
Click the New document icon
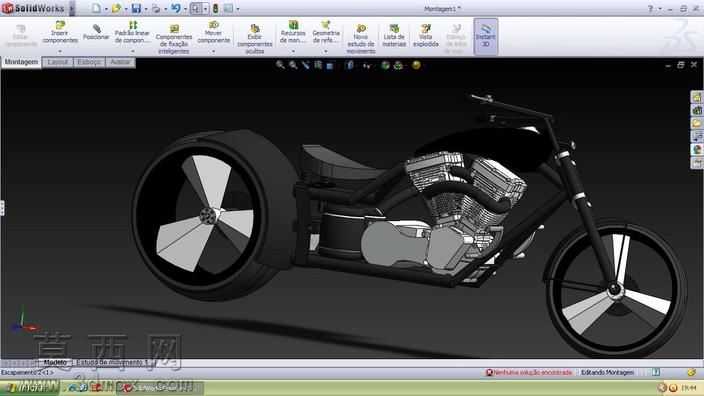[x=96, y=8]
